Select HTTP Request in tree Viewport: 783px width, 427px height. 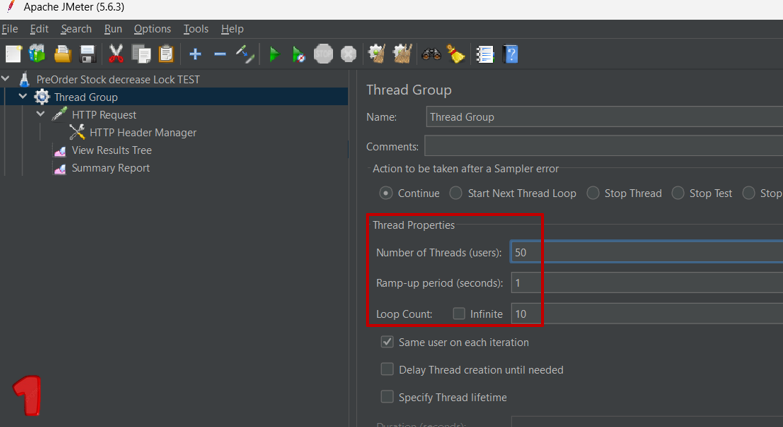(104, 115)
